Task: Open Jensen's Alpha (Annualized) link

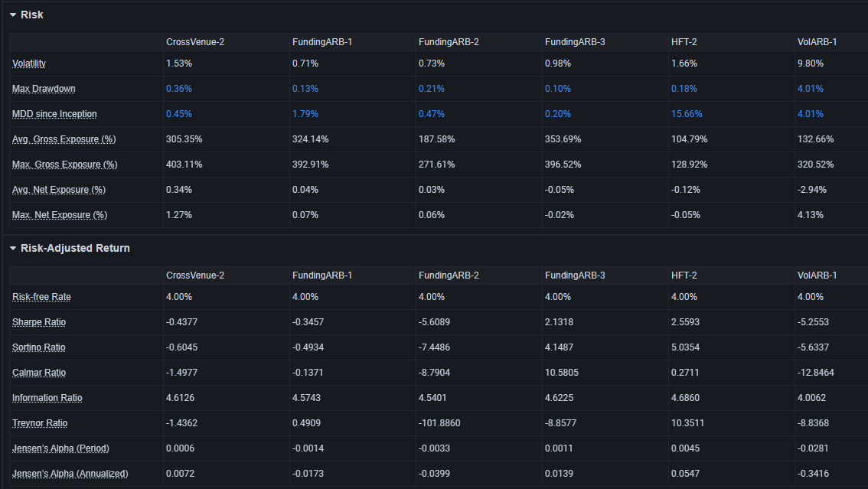Action: pos(70,474)
